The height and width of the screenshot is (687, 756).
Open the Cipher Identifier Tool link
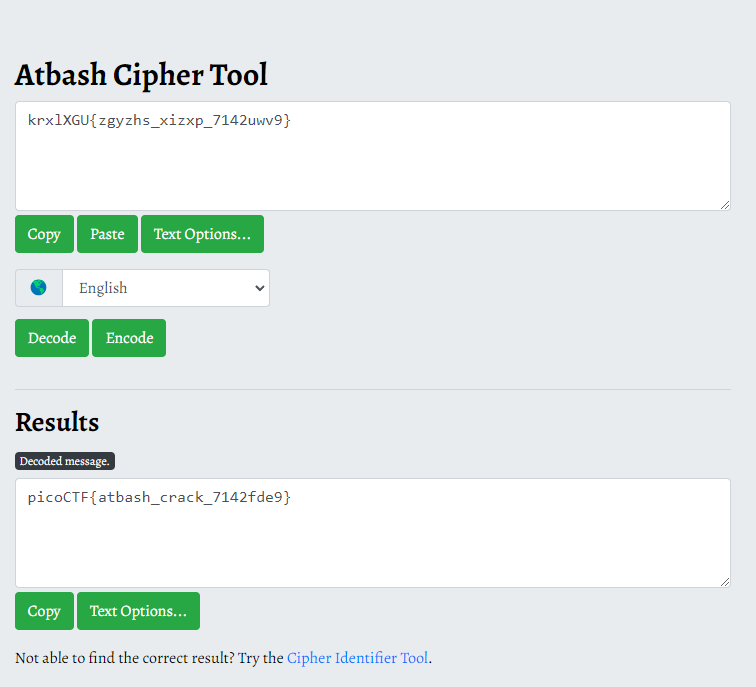(x=357, y=658)
